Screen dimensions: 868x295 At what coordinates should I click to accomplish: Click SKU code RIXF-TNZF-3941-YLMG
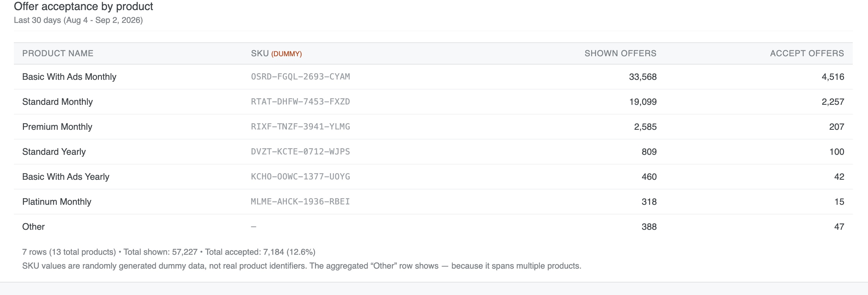click(x=300, y=127)
